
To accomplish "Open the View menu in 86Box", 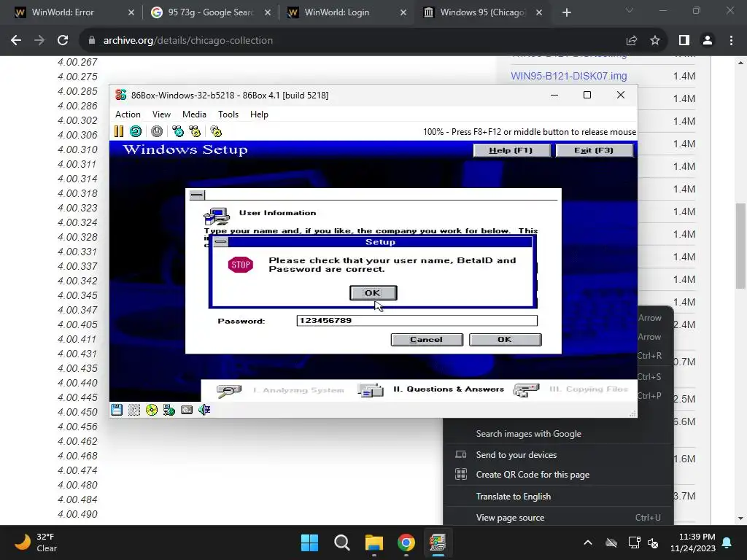I will click(x=161, y=114).
